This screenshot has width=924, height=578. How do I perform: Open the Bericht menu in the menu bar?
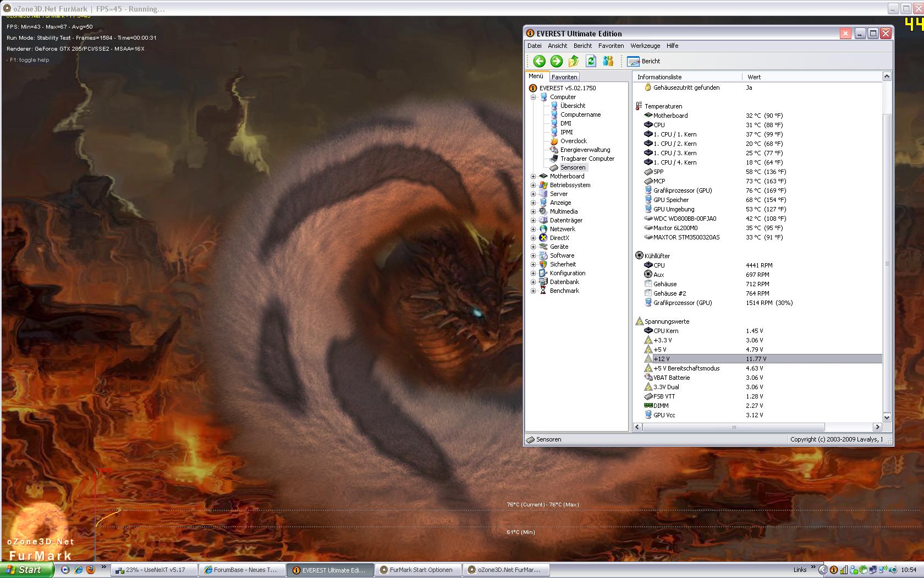tap(582, 46)
